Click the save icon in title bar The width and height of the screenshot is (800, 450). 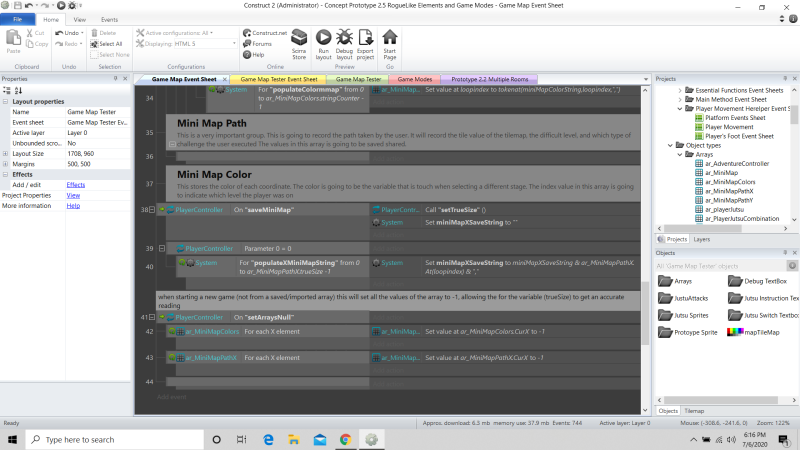pyautogui.click(x=17, y=6)
